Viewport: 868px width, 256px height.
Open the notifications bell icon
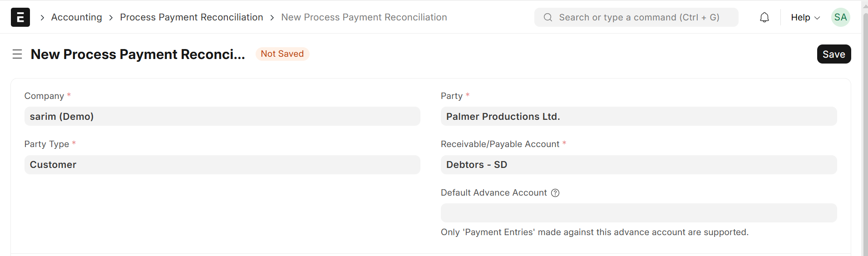[764, 17]
